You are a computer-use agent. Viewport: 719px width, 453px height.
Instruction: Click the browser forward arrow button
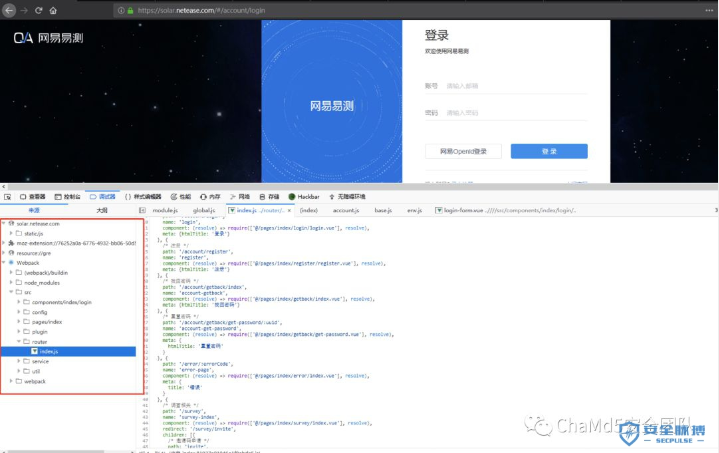pyautogui.click(x=24, y=10)
